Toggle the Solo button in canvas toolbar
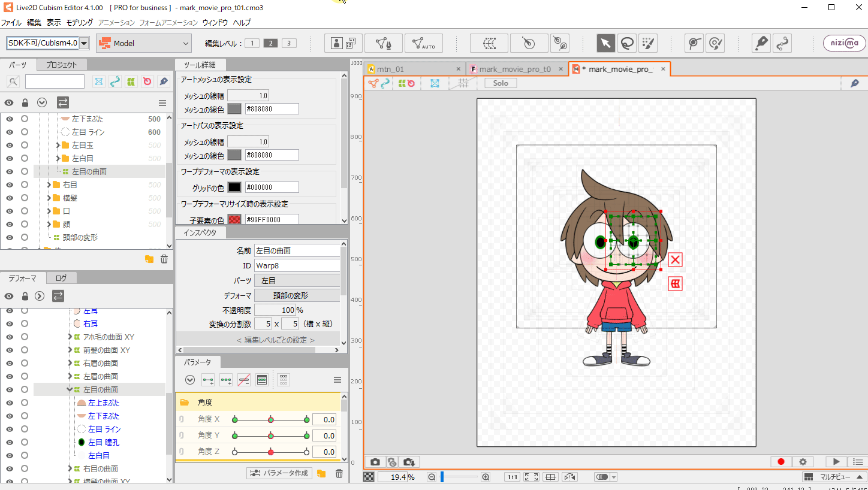This screenshot has width=868, height=490. 501,83
